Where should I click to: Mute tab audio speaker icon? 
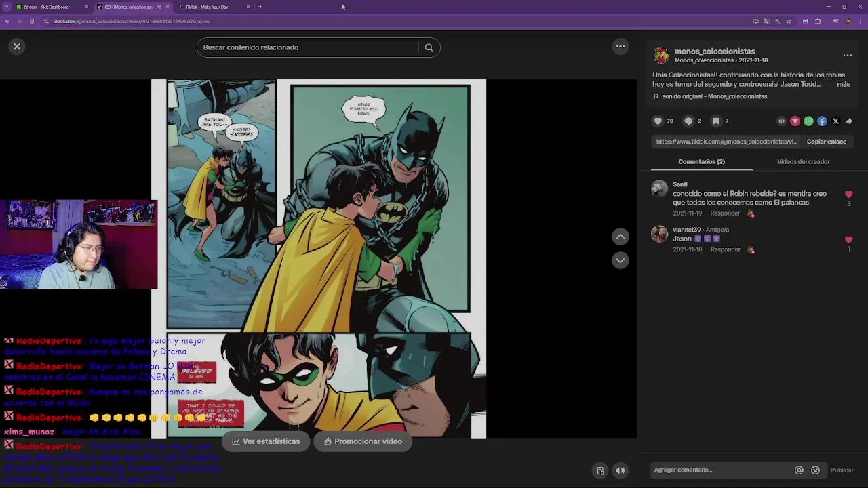click(x=159, y=7)
